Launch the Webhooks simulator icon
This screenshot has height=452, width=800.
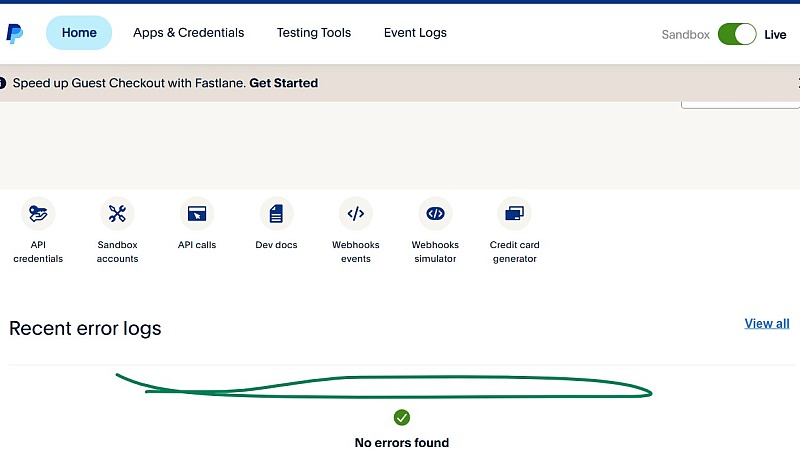coord(435,213)
